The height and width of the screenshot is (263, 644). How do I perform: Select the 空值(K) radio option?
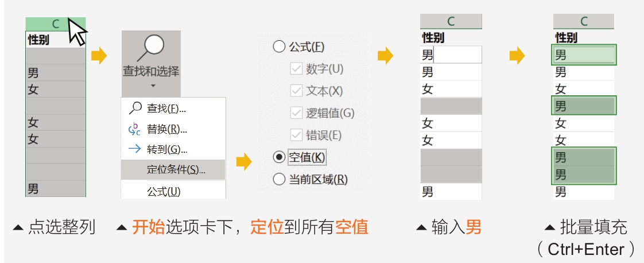279,157
